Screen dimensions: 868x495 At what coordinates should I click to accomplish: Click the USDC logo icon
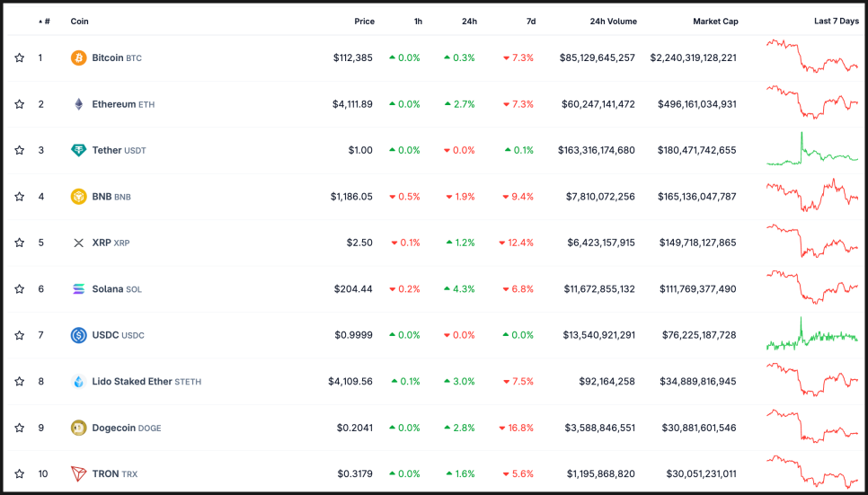click(79, 335)
